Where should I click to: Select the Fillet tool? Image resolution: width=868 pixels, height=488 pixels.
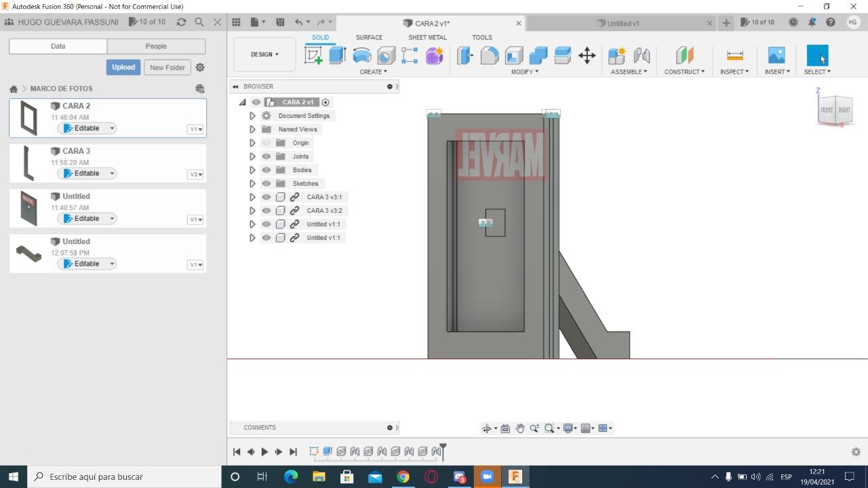click(x=490, y=56)
